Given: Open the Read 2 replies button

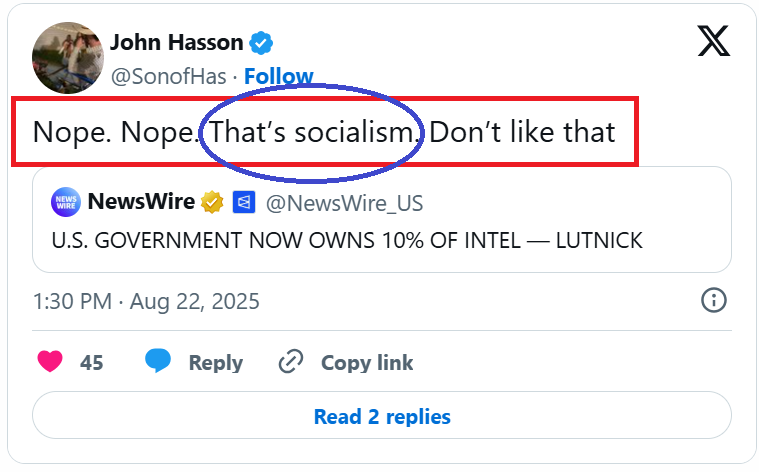Looking at the screenshot, I should coord(381,417).
